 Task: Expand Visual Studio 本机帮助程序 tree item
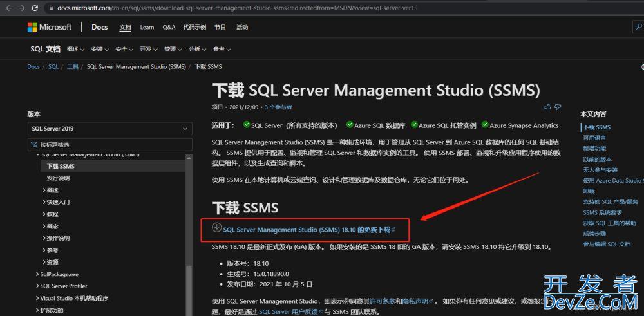coord(72,298)
